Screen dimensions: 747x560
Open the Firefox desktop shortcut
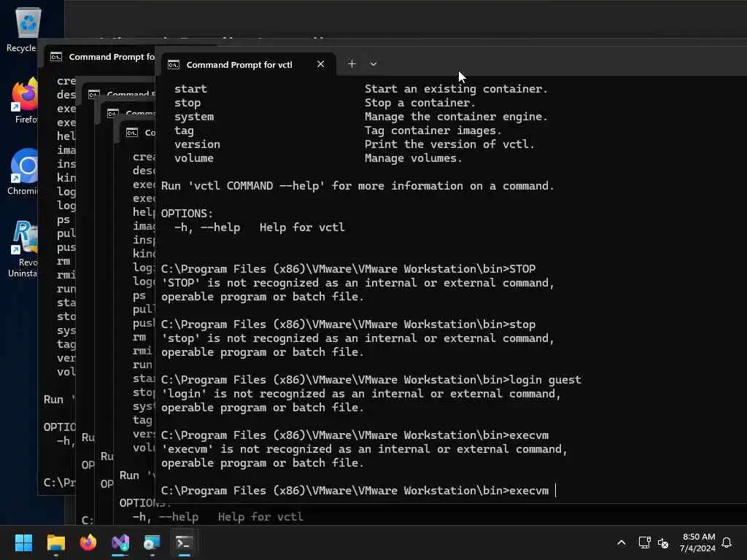tap(25, 101)
